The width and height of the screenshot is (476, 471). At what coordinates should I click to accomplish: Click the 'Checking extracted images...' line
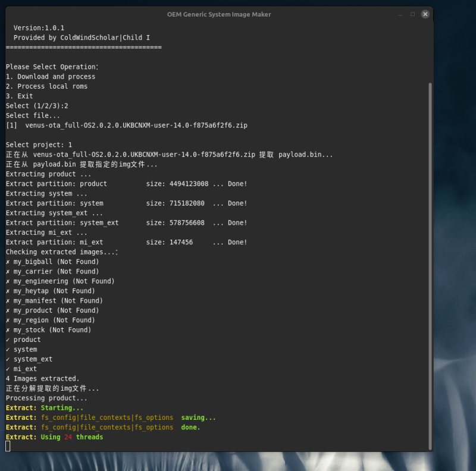click(x=62, y=252)
